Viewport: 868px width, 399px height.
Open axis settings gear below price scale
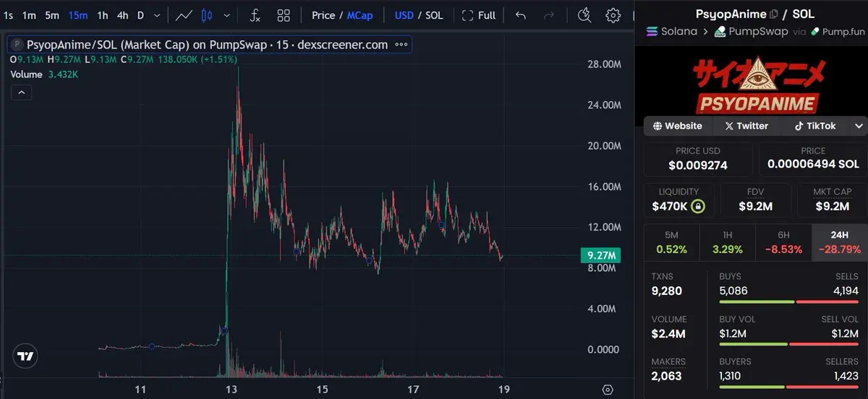608,390
